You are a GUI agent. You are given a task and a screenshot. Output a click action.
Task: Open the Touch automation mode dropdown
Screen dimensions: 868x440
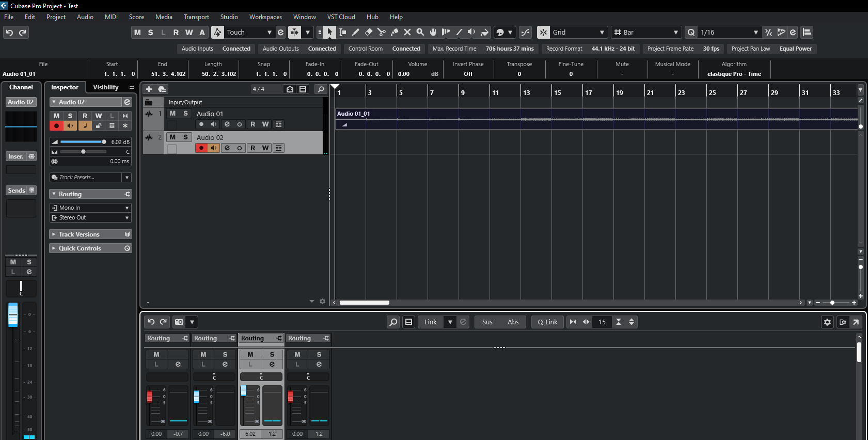[x=249, y=32]
